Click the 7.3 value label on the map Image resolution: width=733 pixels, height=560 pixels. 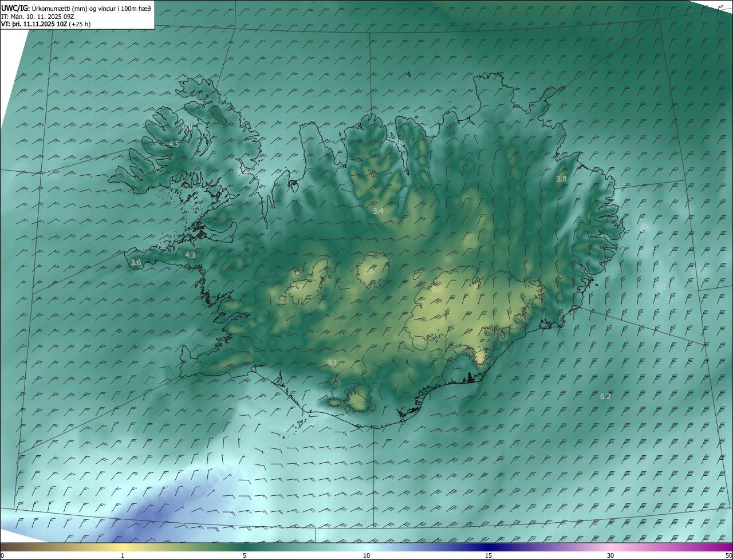pyautogui.click(x=161, y=247)
